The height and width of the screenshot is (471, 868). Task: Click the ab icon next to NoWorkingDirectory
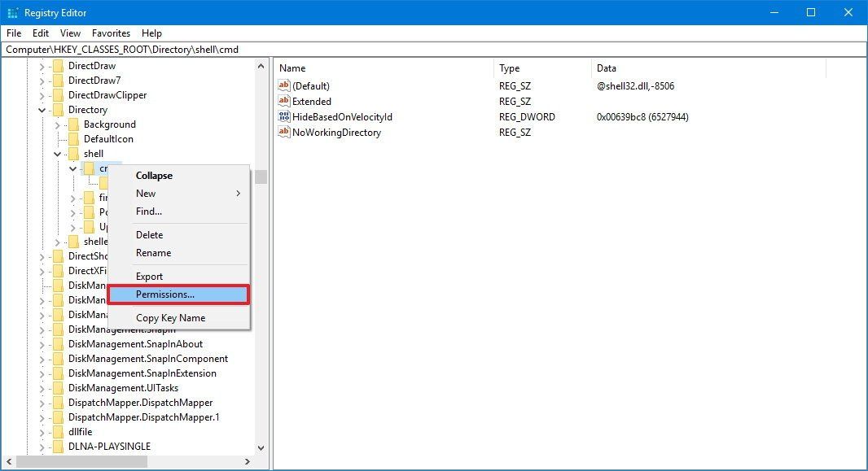[x=286, y=132]
